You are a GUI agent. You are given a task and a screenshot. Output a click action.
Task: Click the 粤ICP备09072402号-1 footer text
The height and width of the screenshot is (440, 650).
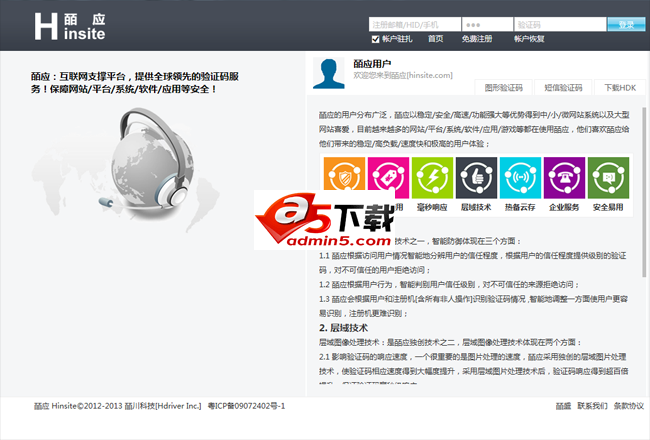[246, 406]
